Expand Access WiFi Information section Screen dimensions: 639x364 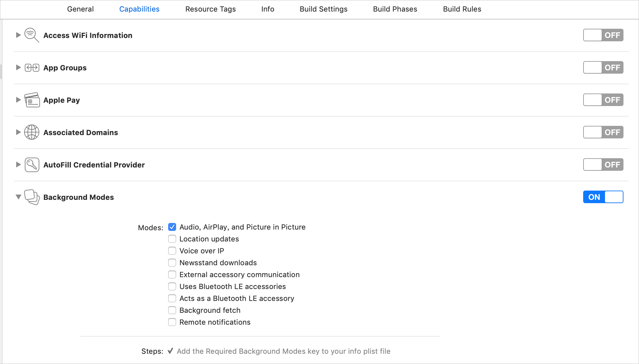click(x=19, y=35)
